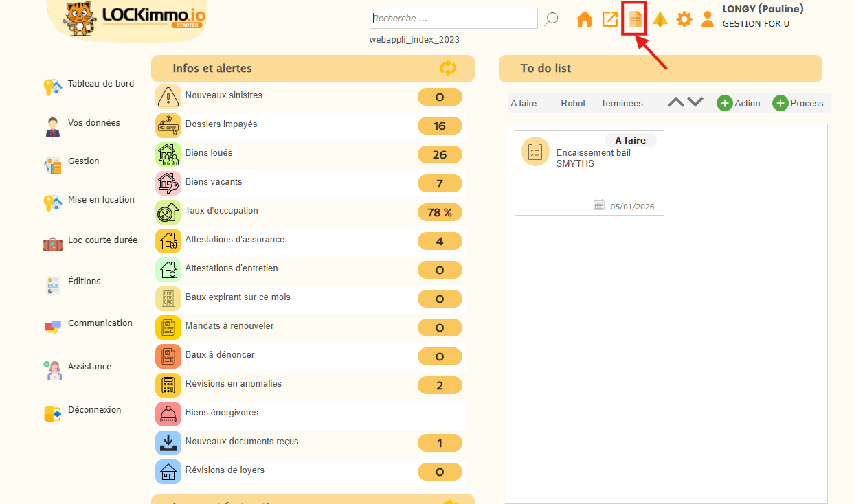
Task: Open the settings gear icon
Action: (684, 19)
